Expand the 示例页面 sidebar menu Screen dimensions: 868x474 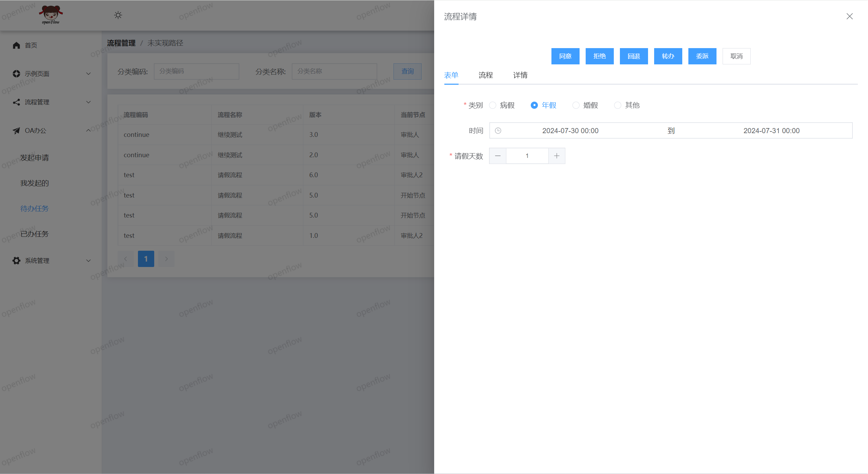tap(88, 74)
